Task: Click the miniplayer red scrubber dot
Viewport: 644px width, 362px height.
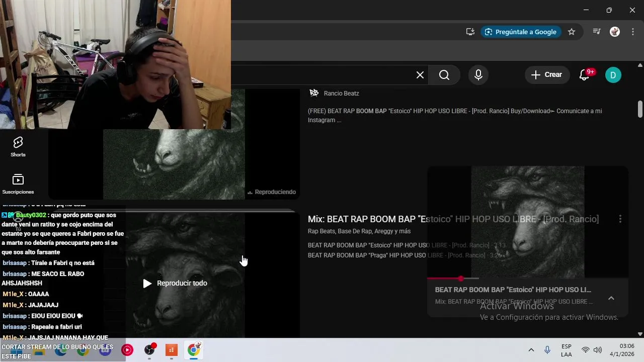Action: [x=461, y=278]
